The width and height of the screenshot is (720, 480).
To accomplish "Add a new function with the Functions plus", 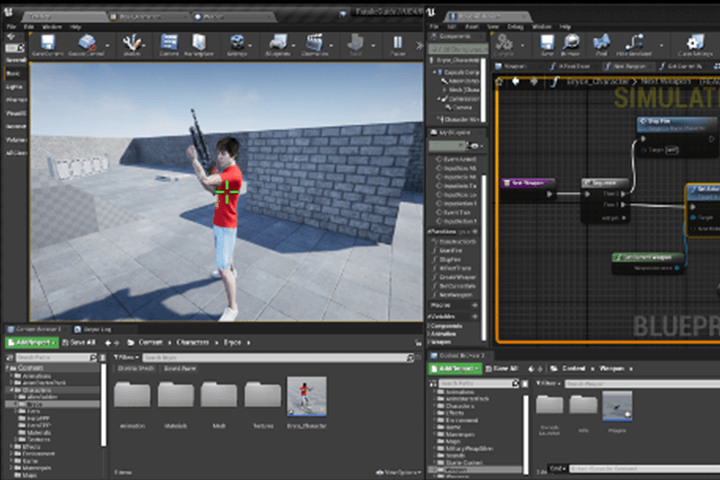I will [475, 232].
